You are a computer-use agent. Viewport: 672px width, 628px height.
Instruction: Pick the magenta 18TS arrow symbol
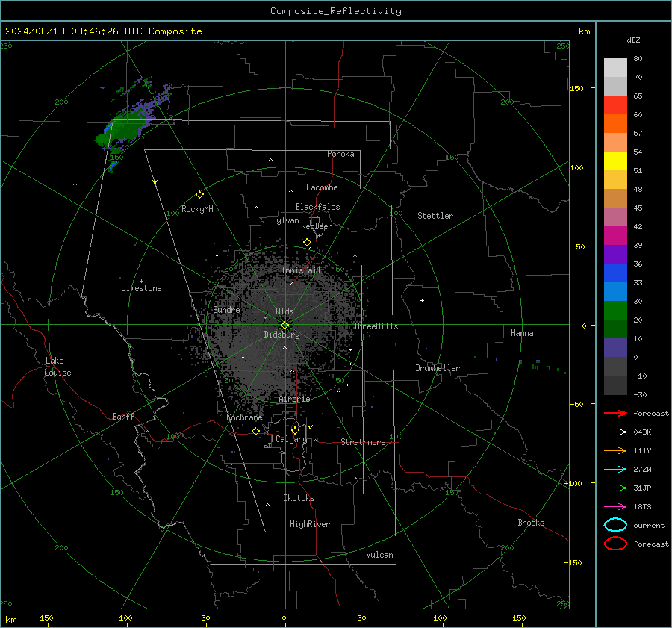(x=615, y=507)
